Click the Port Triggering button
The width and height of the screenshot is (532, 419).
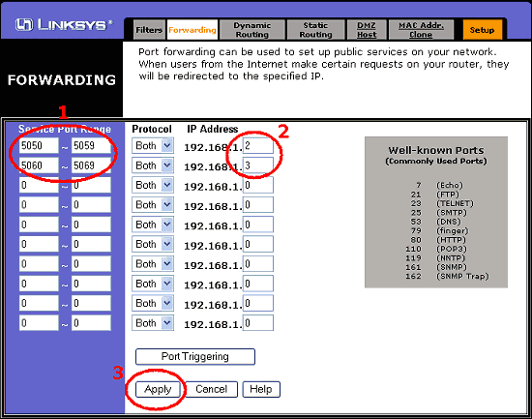pyautogui.click(x=195, y=356)
